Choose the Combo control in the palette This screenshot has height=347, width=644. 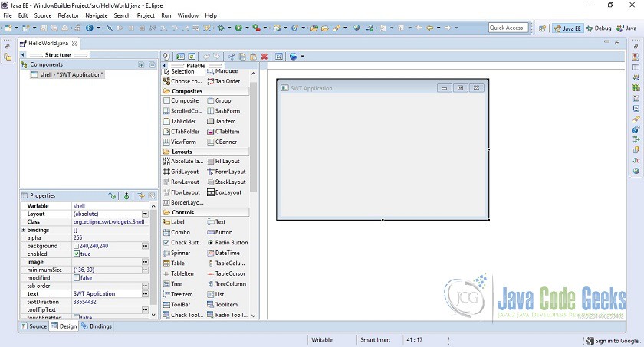(x=176, y=232)
